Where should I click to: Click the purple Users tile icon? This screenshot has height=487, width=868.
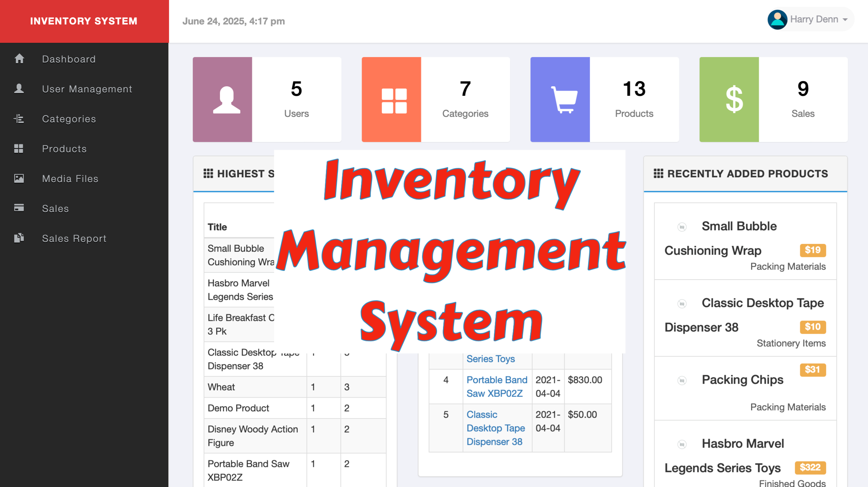coord(226,100)
